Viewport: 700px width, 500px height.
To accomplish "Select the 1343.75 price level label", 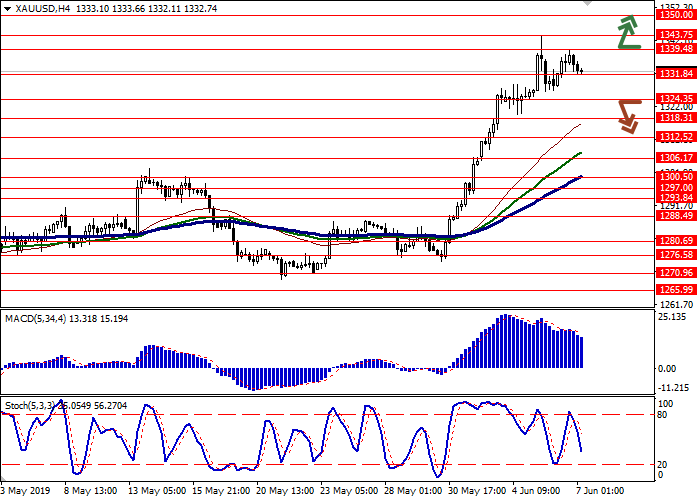I will tap(676, 34).
